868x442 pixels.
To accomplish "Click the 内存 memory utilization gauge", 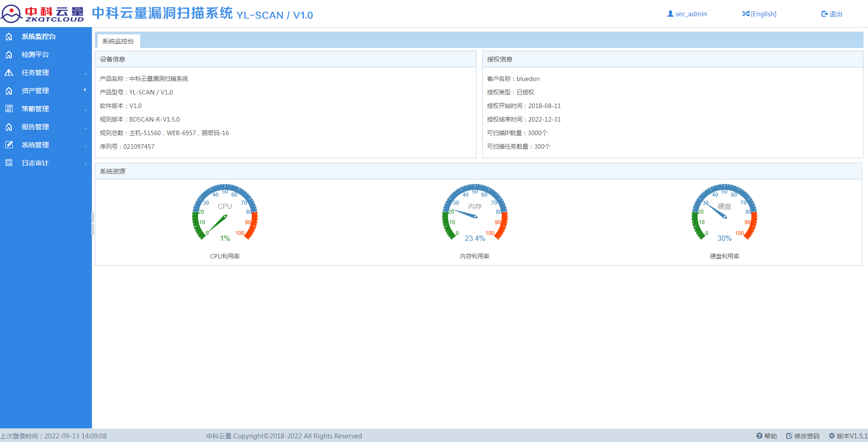I will coord(475,213).
